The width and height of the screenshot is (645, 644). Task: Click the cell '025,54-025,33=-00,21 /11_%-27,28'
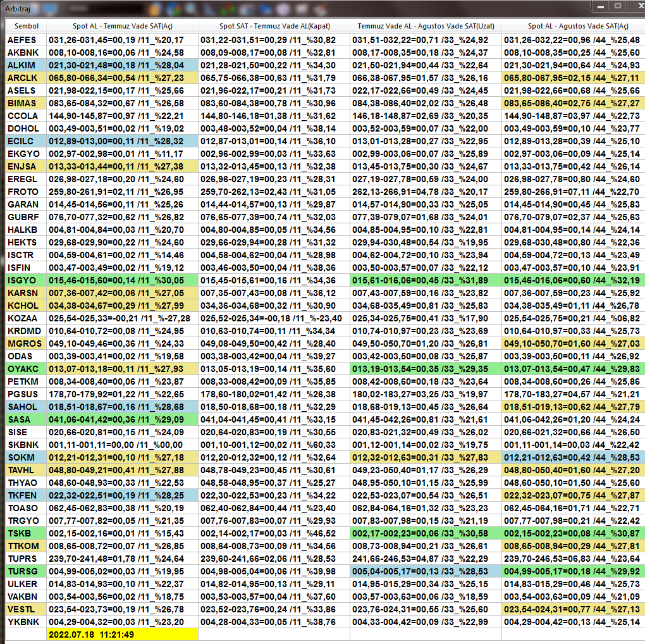click(122, 318)
